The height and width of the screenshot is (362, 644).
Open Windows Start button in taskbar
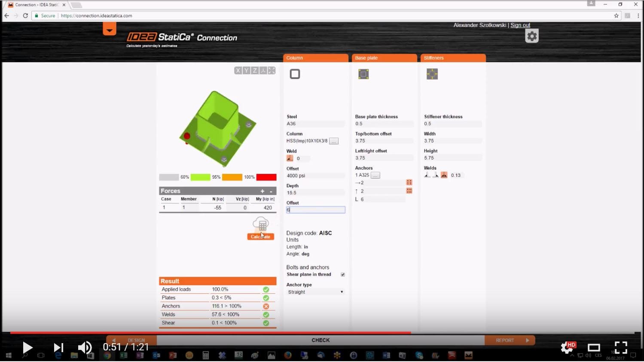coord(8,356)
